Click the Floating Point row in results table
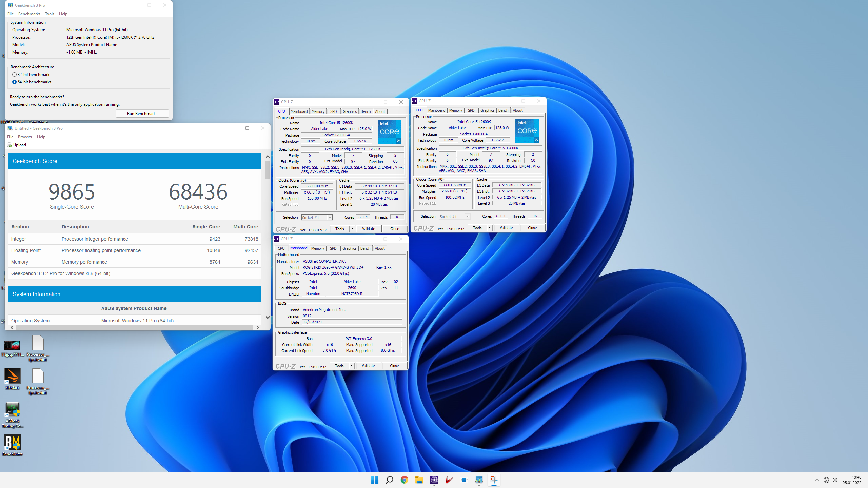Screen dimensions: 868x488 (135, 250)
